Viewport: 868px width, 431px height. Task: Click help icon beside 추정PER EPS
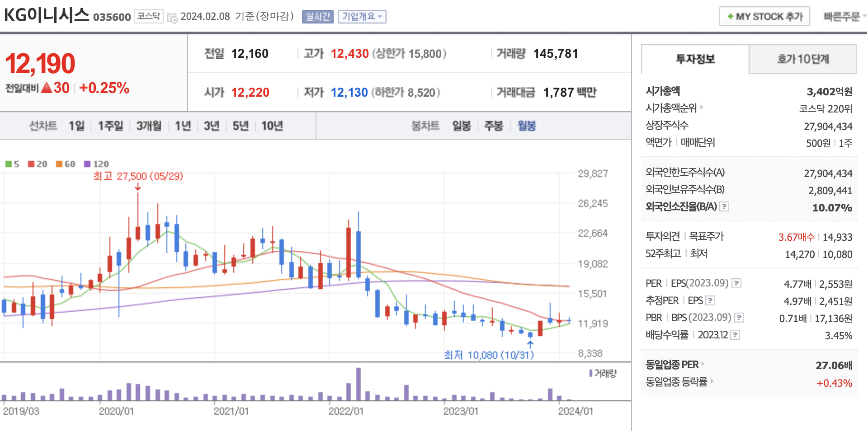coord(710,300)
